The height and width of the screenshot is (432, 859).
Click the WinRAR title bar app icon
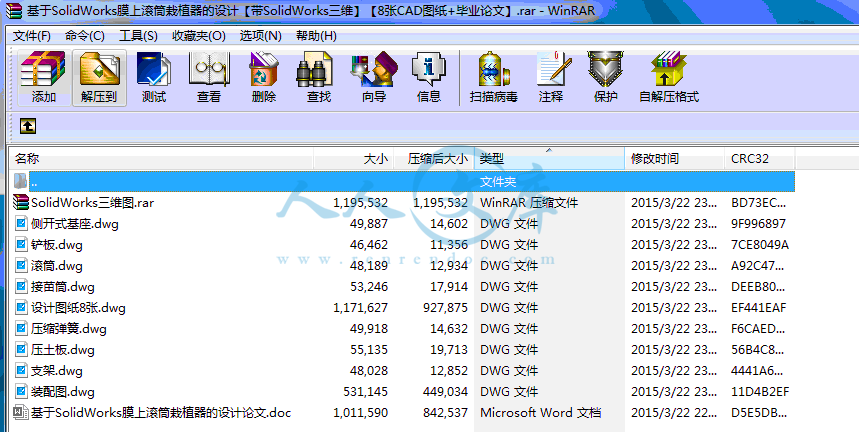point(13,10)
